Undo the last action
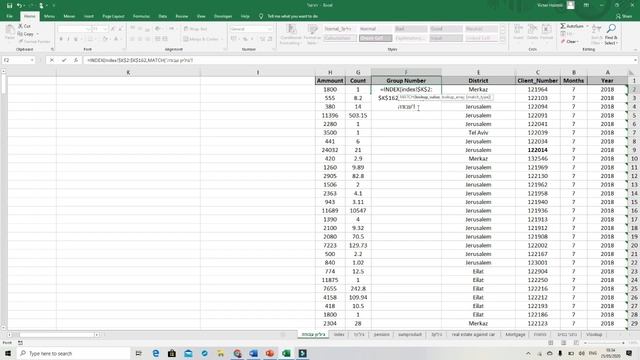This screenshot has height=360, width=640. 19,5
